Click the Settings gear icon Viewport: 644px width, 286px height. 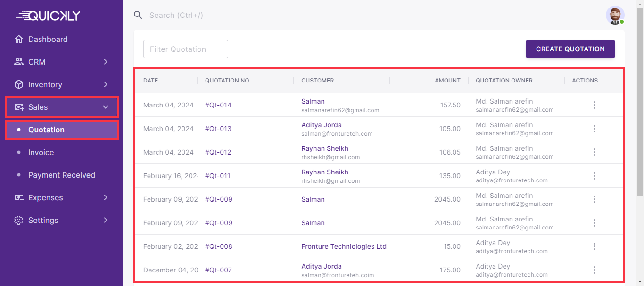point(19,220)
